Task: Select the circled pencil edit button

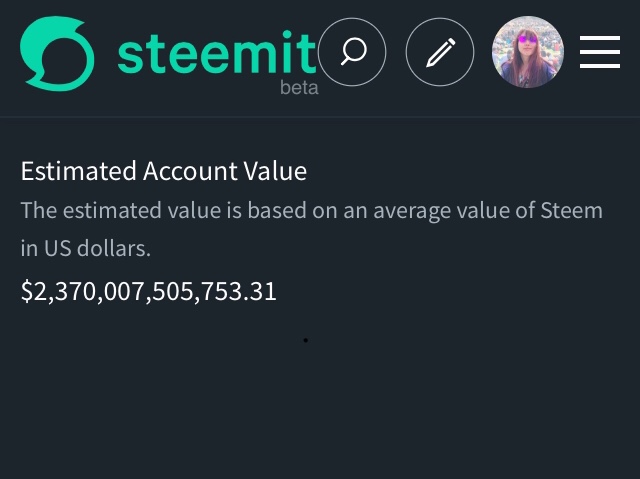Action: coord(440,52)
